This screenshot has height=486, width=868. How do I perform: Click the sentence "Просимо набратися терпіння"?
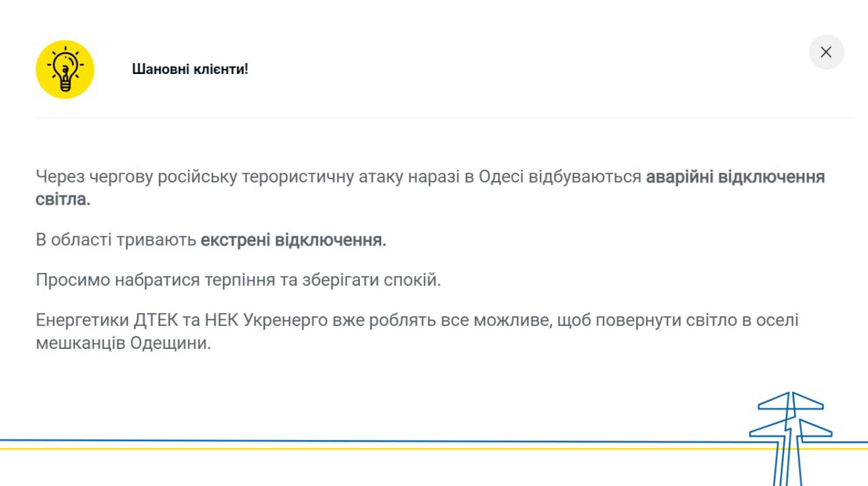(x=155, y=280)
